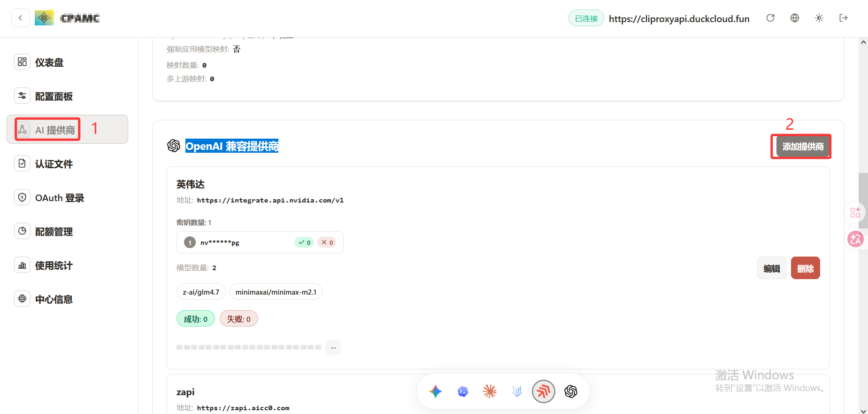Click the refresh icon in the header

click(770, 18)
